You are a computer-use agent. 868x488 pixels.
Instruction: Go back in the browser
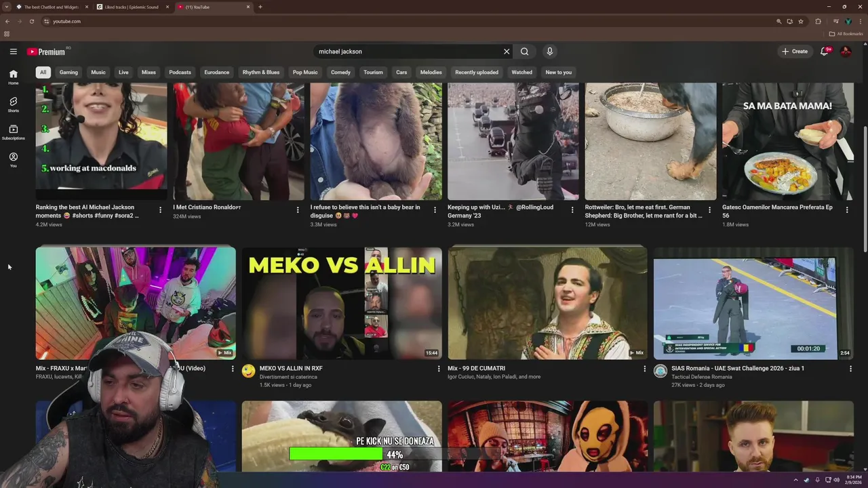[7, 21]
